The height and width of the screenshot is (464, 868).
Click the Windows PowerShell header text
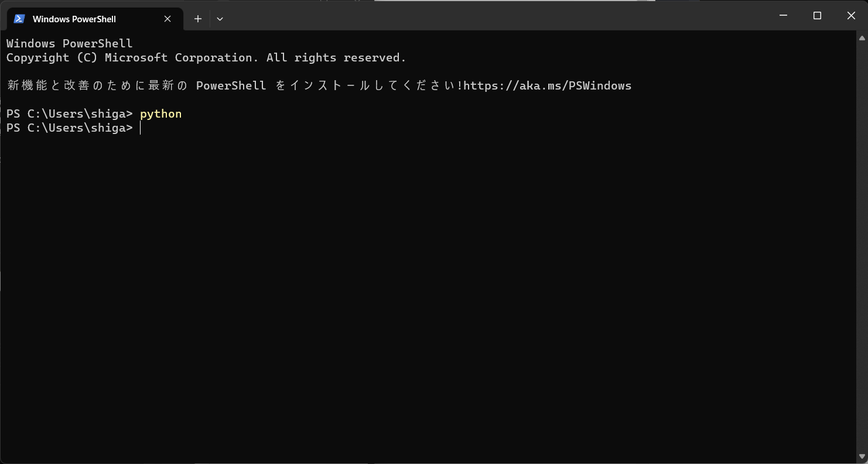(69, 43)
